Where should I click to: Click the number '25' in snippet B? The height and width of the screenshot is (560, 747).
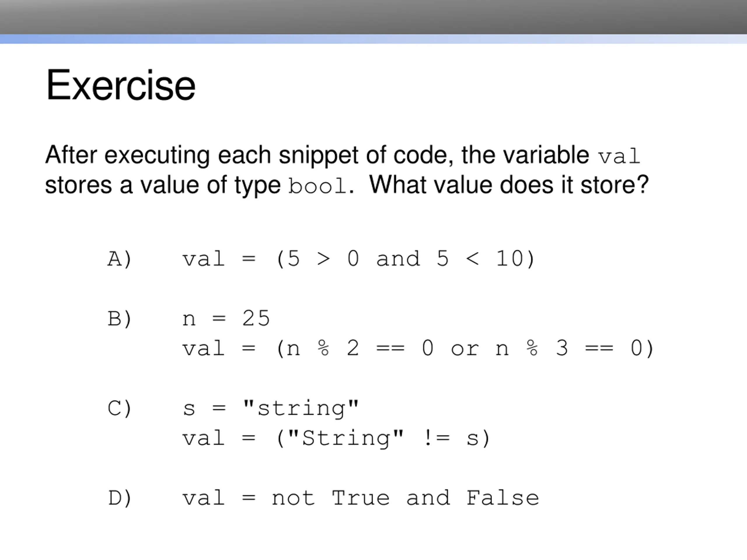click(256, 318)
